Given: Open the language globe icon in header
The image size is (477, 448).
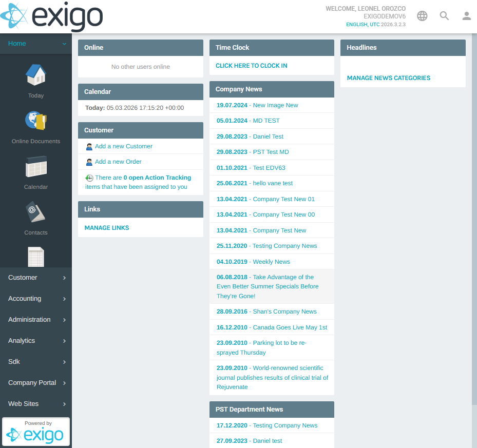Looking at the screenshot, I should click(422, 16).
